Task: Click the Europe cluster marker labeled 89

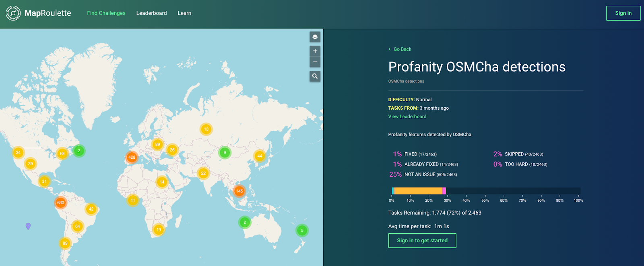Action: pos(157,144)
